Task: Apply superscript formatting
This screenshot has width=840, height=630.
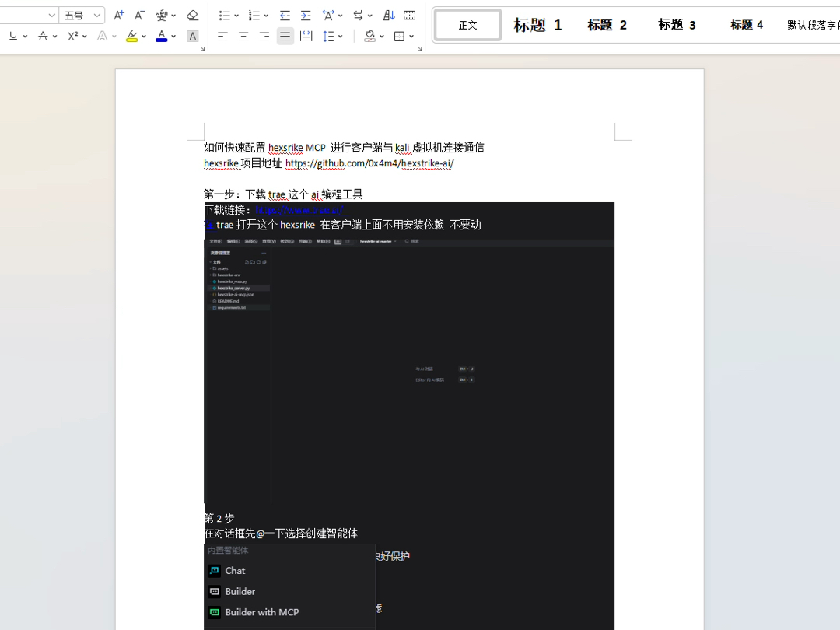Action: pyautogui.click(x=73, y=36)
